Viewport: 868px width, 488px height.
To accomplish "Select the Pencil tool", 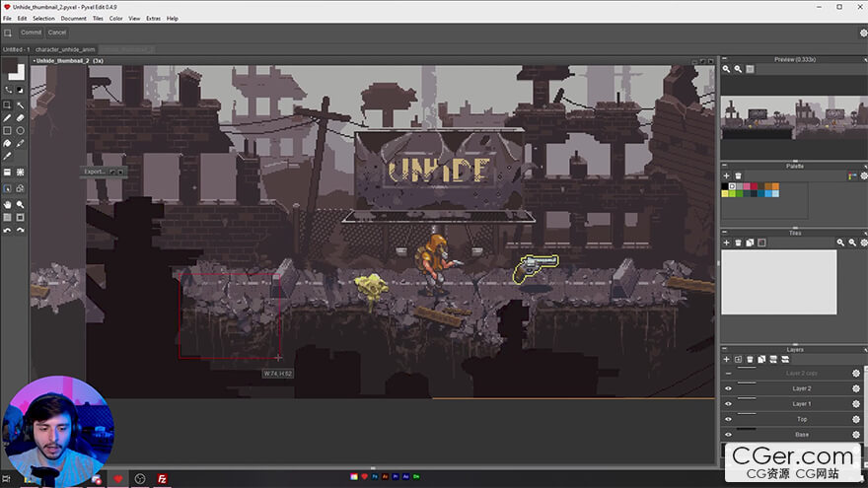I will (x=7, y=118).
